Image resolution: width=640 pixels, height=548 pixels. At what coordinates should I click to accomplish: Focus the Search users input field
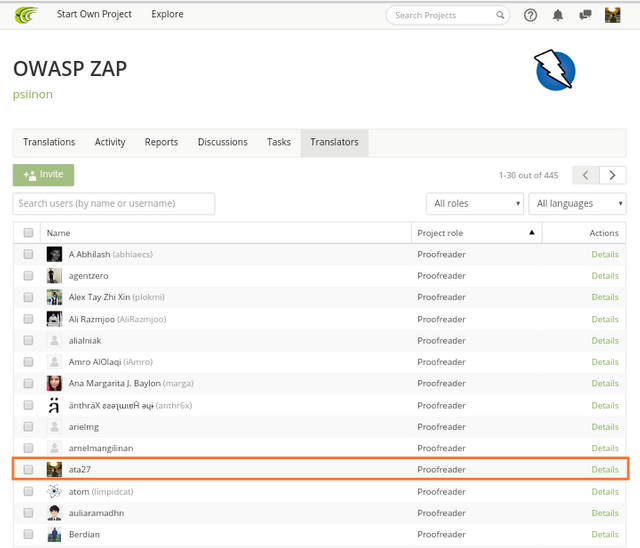pyautogui.click(x=114, y=203)
